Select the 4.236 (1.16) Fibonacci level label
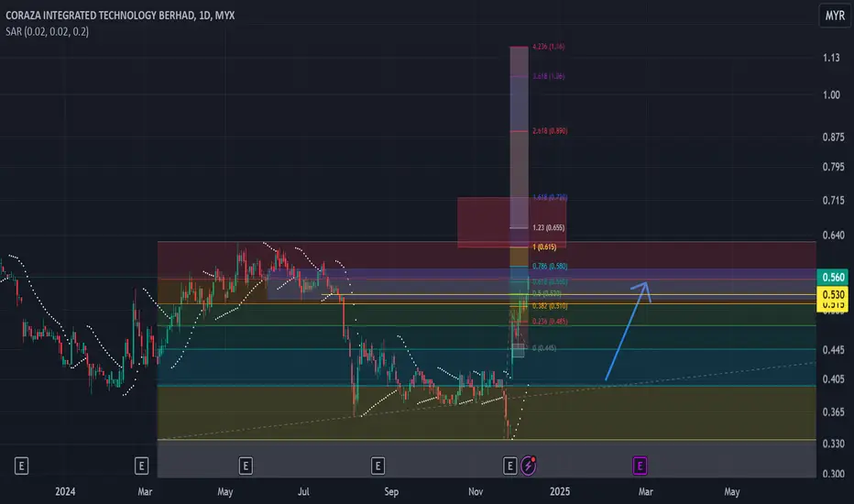 pos(549,47)
